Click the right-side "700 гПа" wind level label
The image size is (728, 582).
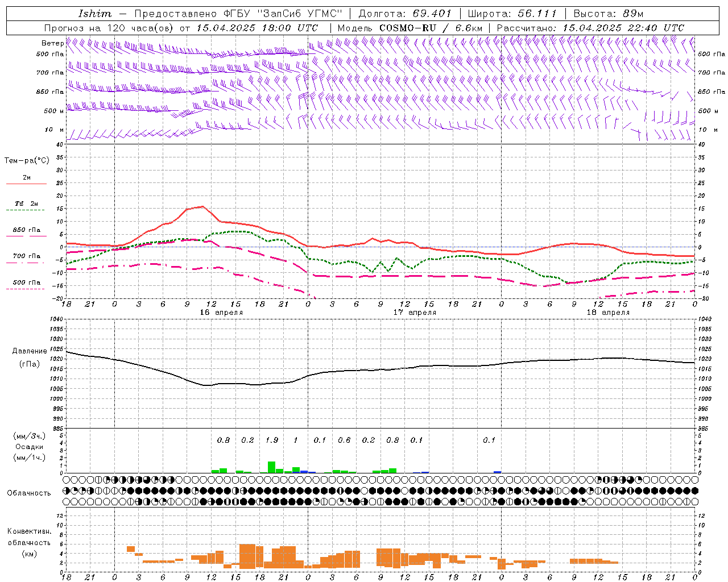coord(712,73)
